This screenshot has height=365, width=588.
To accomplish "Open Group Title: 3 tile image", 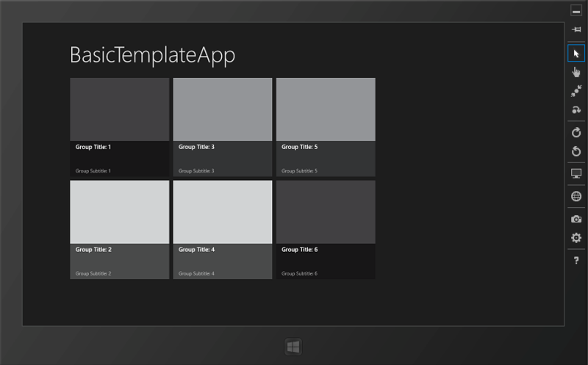I will click(x=223, y=109).
